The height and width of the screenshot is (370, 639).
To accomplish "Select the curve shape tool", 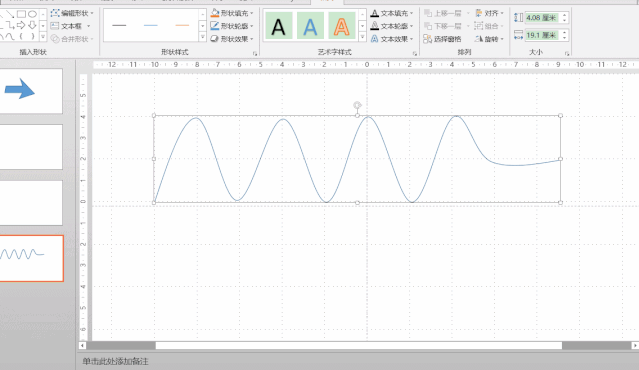I will (x=11, y=36).
